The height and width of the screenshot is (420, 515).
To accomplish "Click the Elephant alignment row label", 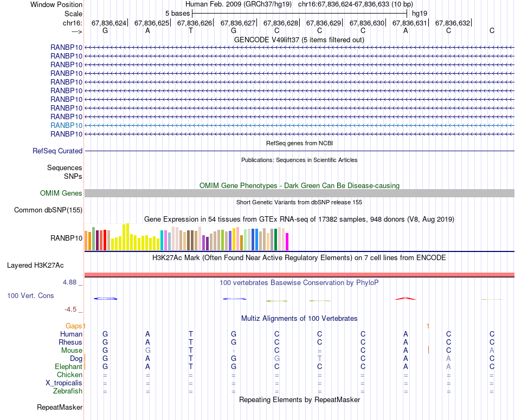I will (69, 366).
